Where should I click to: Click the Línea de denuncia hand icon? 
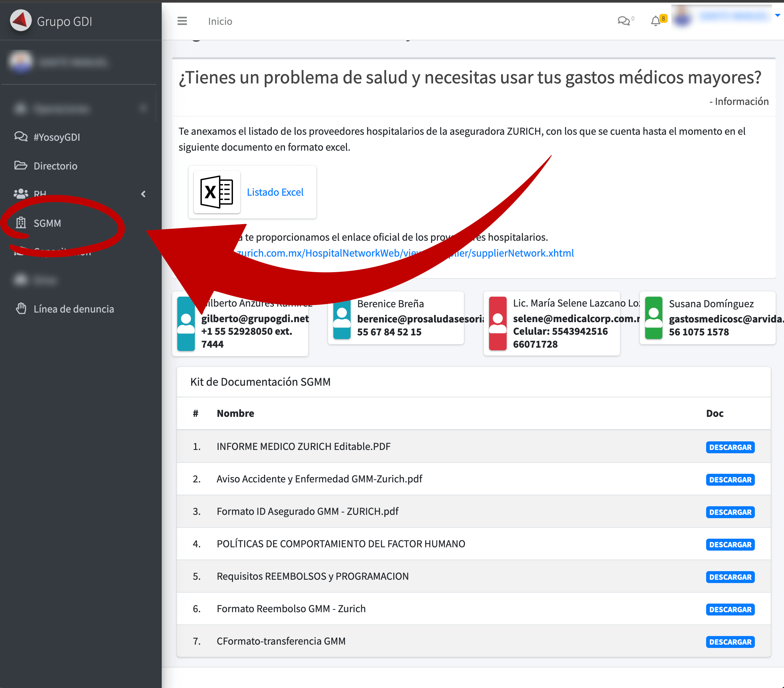[x=21, y=309]
